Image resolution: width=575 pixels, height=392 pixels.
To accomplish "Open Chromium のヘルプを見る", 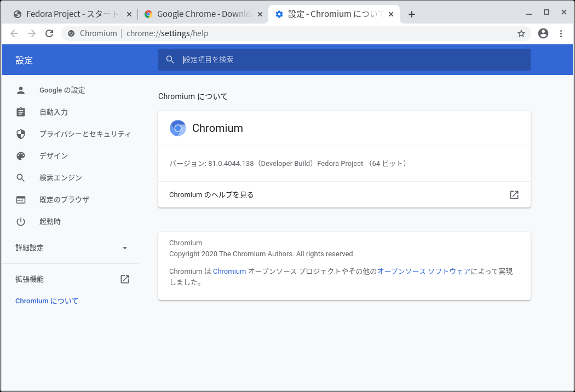I will point(344,195).
